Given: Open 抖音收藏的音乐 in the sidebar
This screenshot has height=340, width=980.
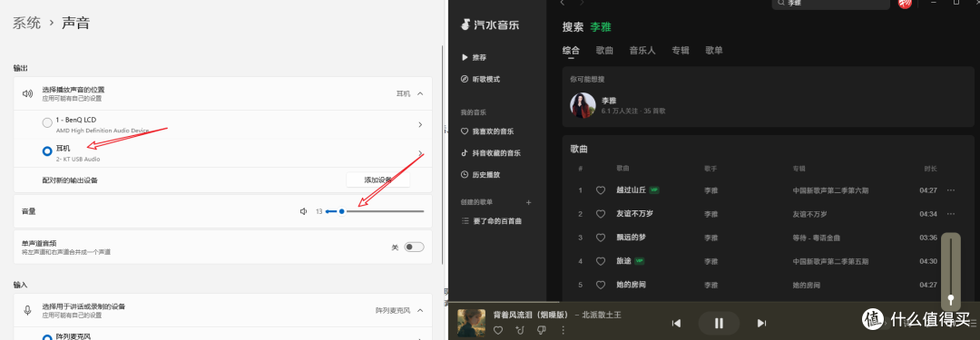Looking at the screenshot, I should pyautogui.click(x=491, y=153).
